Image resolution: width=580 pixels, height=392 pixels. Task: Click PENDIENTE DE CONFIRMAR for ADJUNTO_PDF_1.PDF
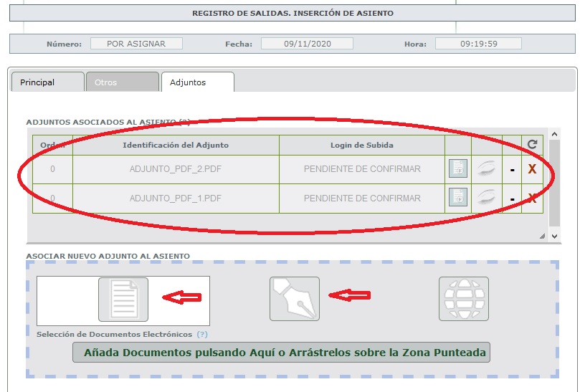[362, 199]
